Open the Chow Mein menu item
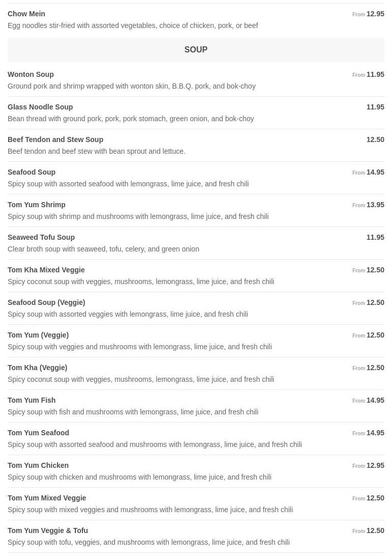 coord(26,14)
